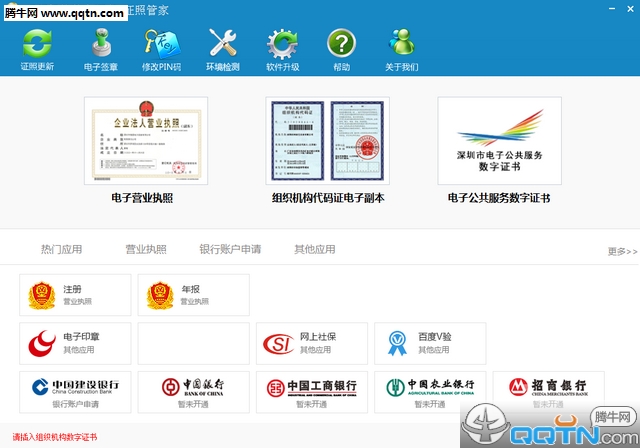
Task: Open the 年报 营业执照 app tile
Action: tap(193, 295)
